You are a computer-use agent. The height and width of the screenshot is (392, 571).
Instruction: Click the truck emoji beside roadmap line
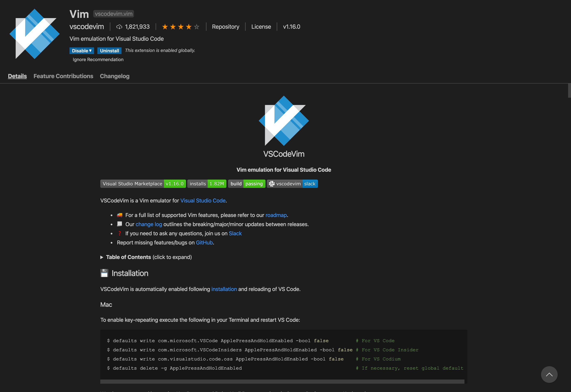[x=120, y=215]
